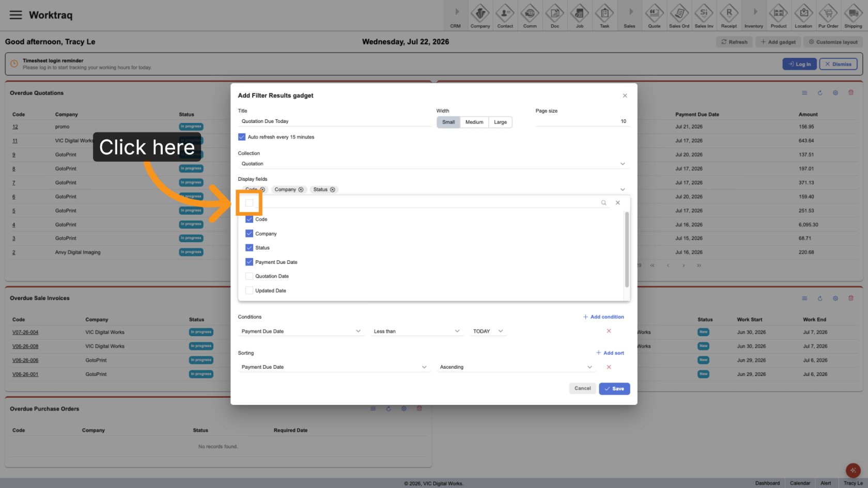Toggle Auto refresh every 15 minutes
The height and width of the screenshot is (488, 868).
point(242,137)
